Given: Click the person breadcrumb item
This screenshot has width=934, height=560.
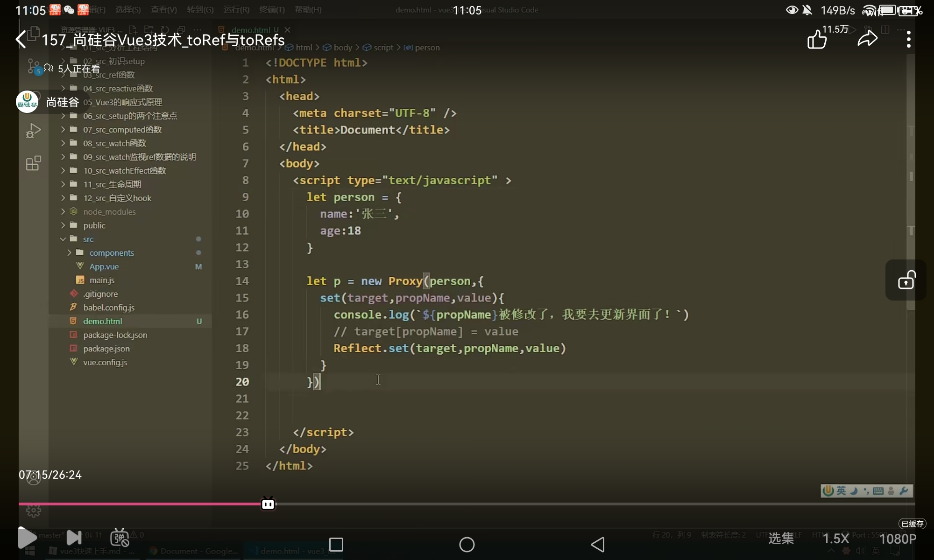Looking at the screenshot, I should [427, 48].
